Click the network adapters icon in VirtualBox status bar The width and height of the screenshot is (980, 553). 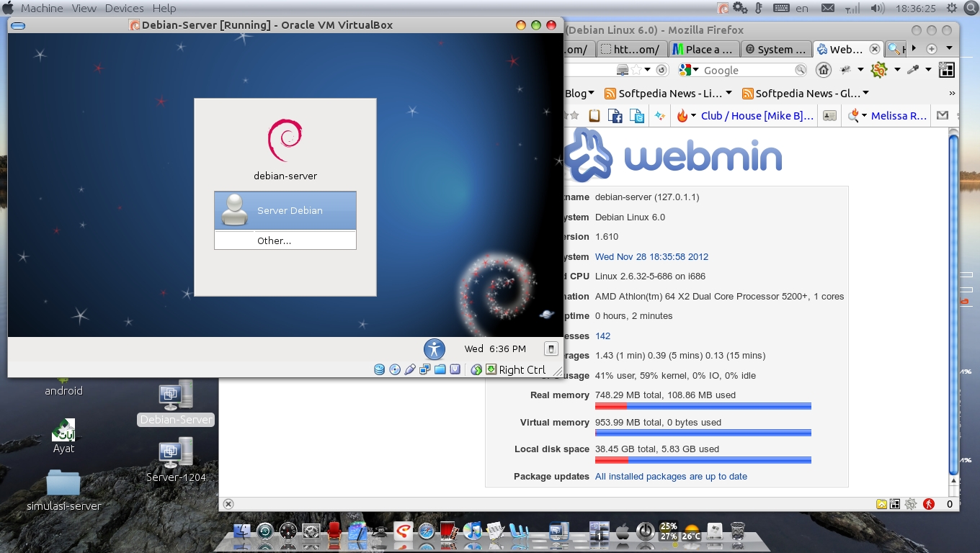coord(425,369)
